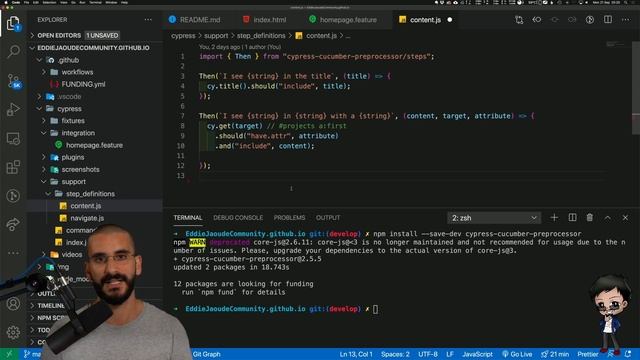Open the Git Graph activity icon
Image resolution: width=640 pixels, height=360 pixels.
pyautogui.click(x=13, y=196)
